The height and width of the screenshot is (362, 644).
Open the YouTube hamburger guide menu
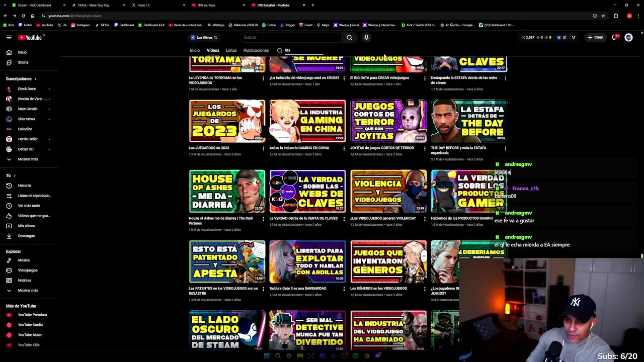pos(9,37)
